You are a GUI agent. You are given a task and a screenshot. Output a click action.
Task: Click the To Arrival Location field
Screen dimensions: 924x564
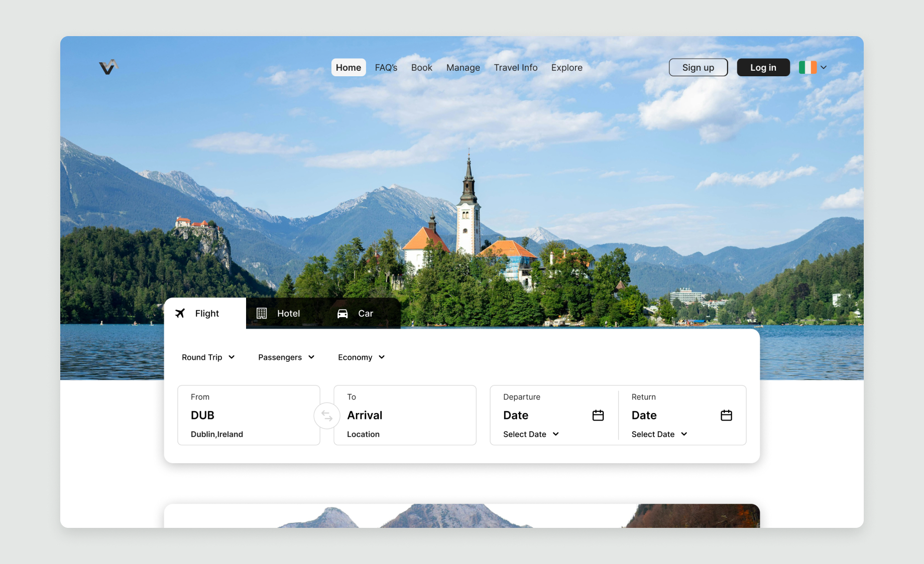pos(405,415)
